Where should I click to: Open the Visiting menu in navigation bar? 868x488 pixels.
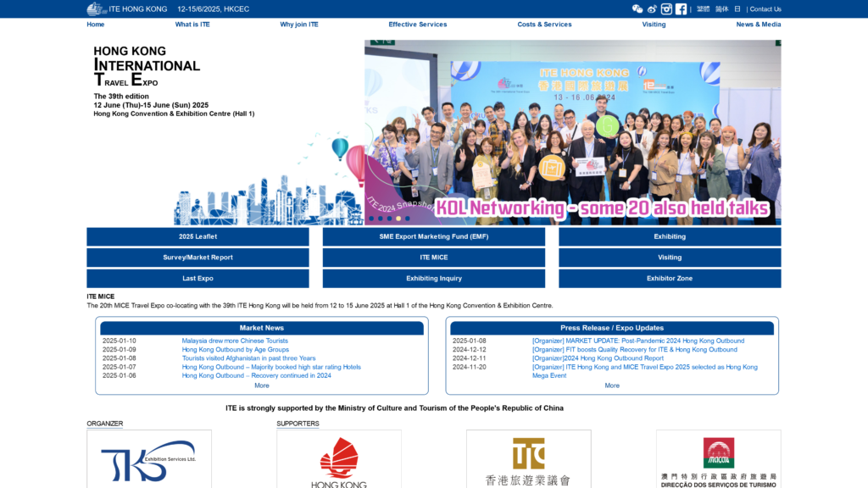click(x=654, y=25)
